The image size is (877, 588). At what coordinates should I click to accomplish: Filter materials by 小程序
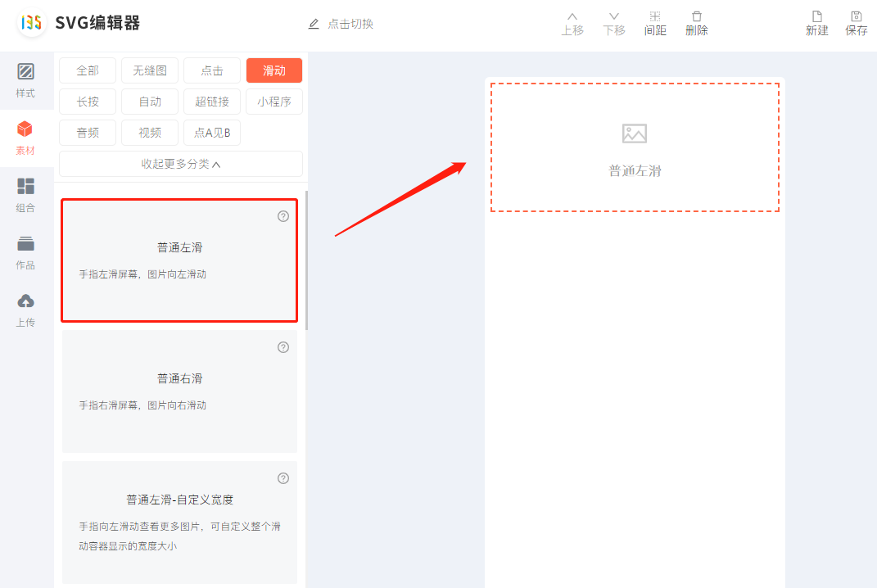(x=274, y=102)
